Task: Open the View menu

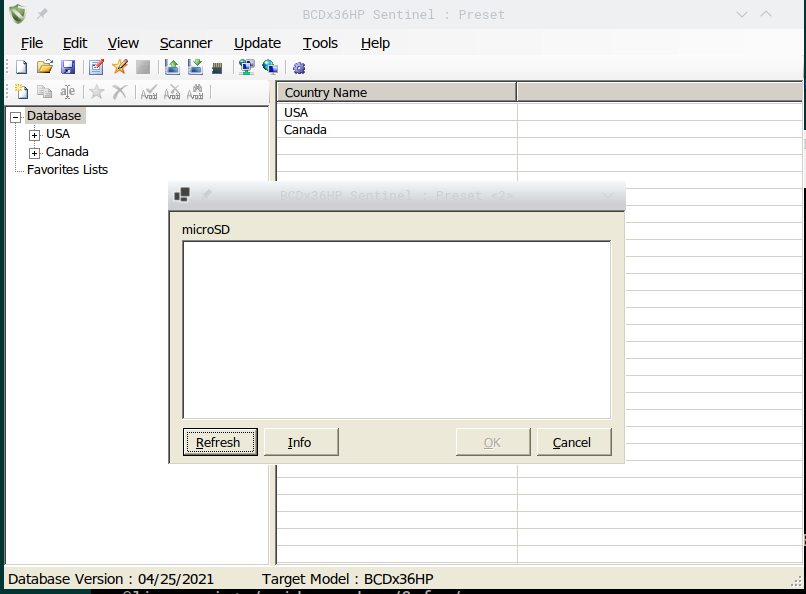Action: click(x=123, y=43)
